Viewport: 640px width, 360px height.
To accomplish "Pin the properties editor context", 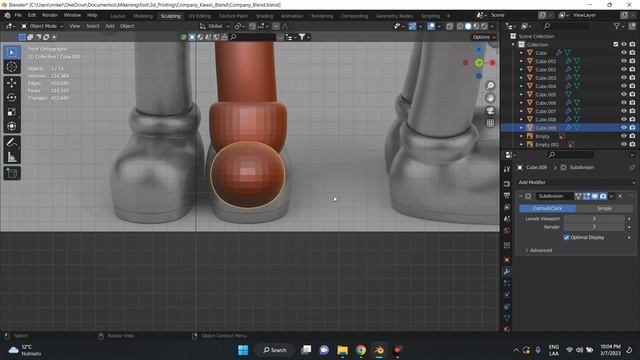I will 632,167.
